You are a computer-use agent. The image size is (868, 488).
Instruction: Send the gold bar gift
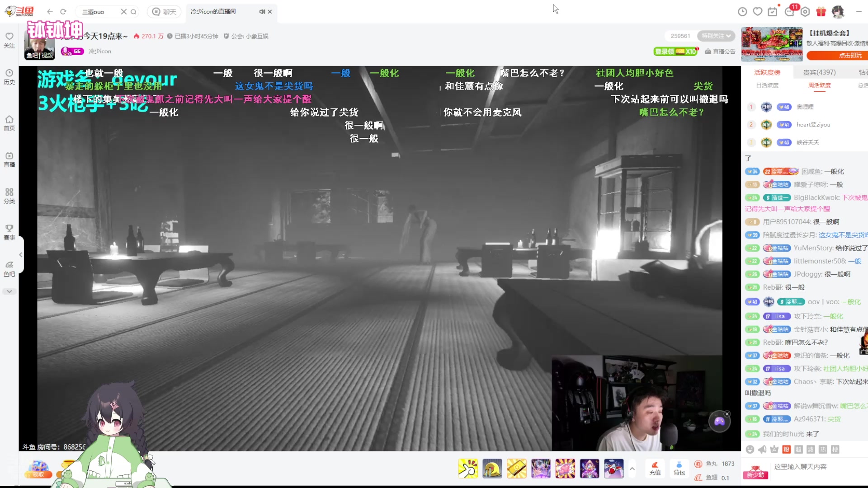(x=516, y=469)
